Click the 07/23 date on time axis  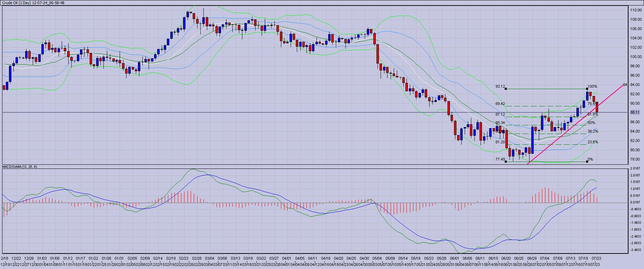pos(596,258)
